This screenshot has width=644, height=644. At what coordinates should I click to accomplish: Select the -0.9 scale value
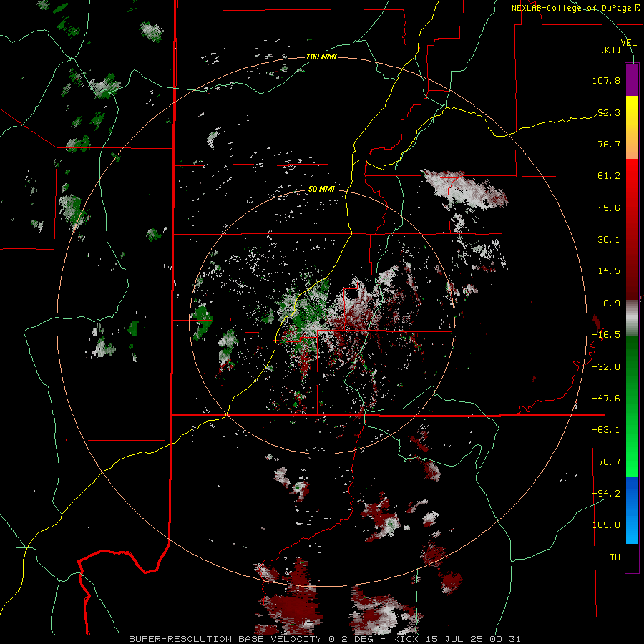[609, 303]
